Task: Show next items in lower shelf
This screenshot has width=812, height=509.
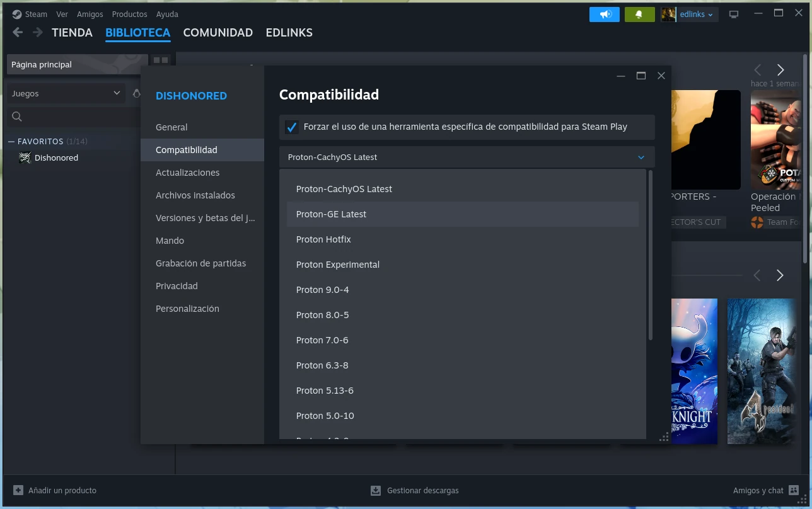Action: click(x=780, y=275)
